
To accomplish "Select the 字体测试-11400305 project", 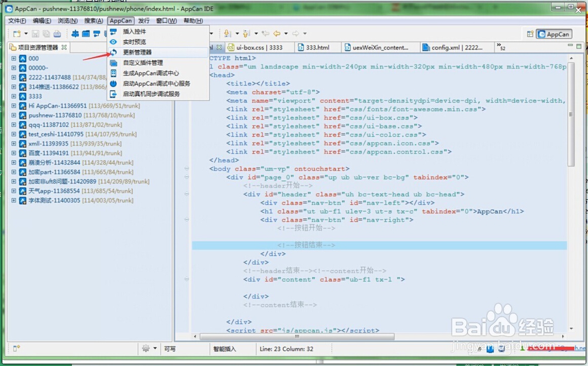I will 81,201.
